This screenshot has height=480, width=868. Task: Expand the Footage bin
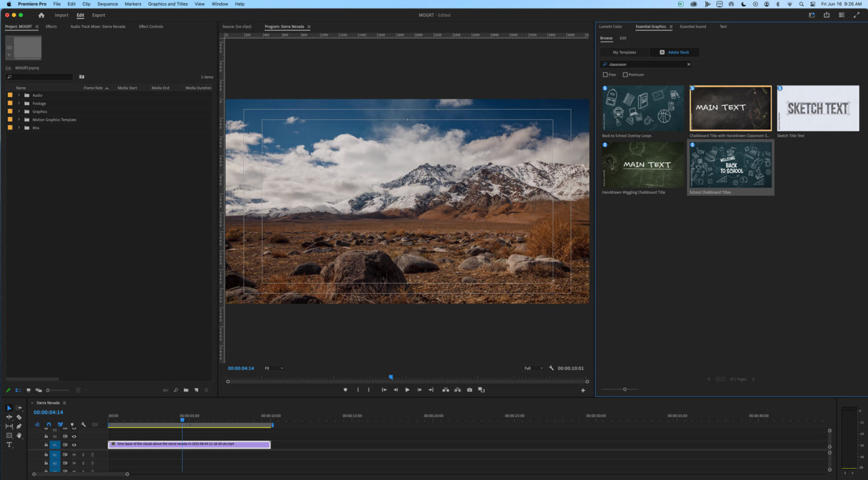[x=18, y=103]
